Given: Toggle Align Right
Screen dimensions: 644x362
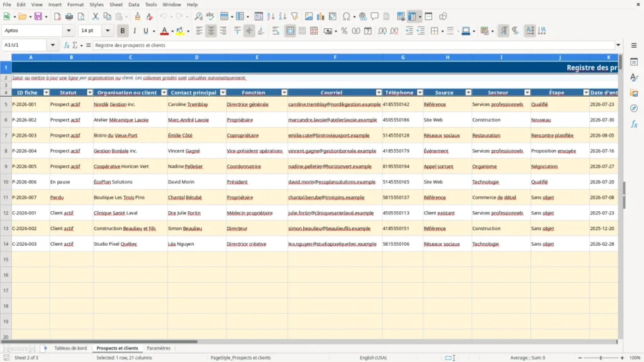Looking at the screenshot, I should coord(223,31).
